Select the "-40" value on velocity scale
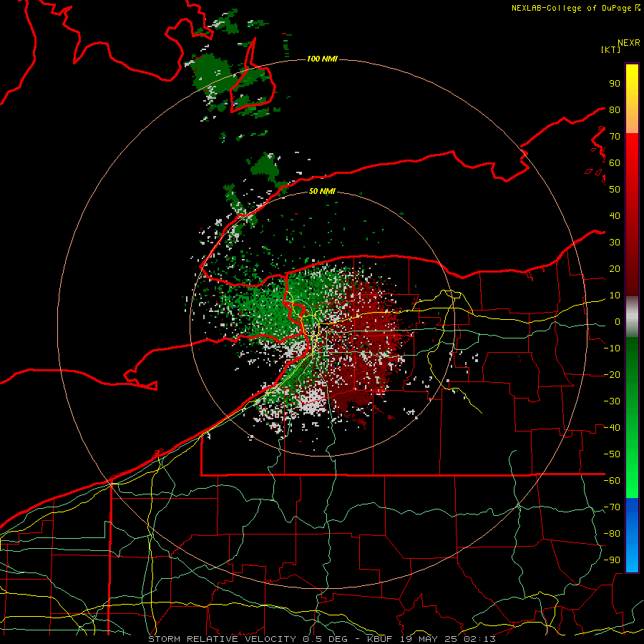644x644 pixels. click(612, 428)
